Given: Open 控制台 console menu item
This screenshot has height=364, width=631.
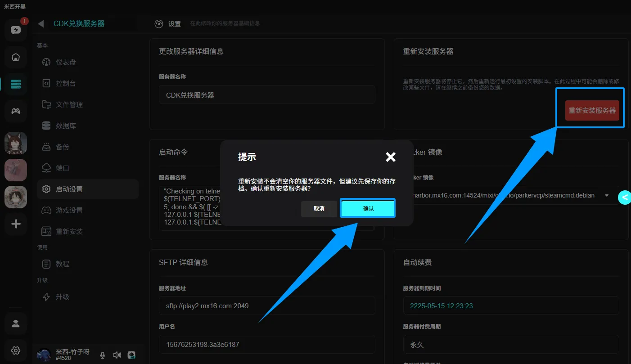Looking at the screenshot, I should (88, 83).
